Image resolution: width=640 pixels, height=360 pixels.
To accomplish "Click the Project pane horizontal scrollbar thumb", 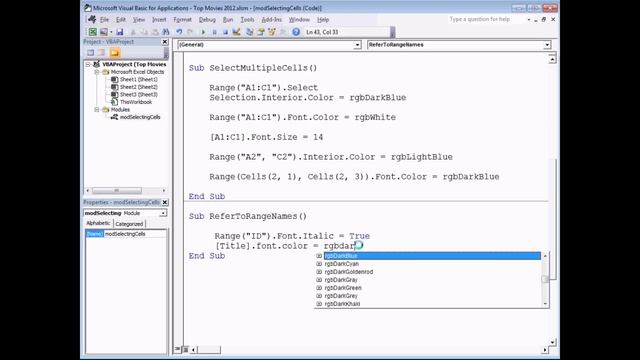I will pyautogui.click(x=117, y=191).
